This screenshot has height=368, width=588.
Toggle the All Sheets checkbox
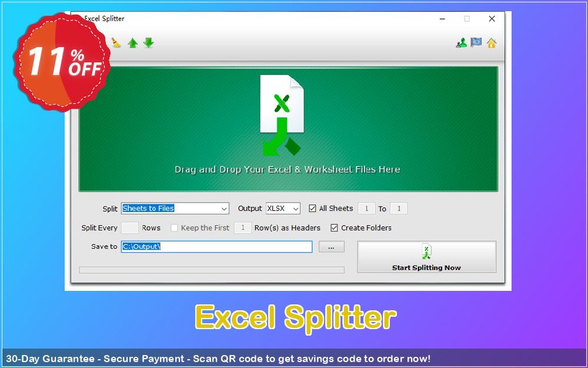(x=312, y=208)
